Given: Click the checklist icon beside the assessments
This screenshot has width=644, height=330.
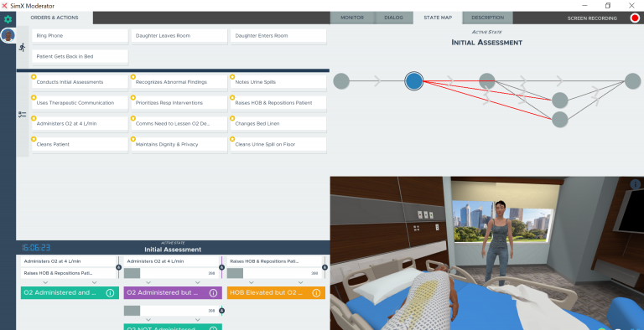Looking at the screenshot, I should click(22, 115).
